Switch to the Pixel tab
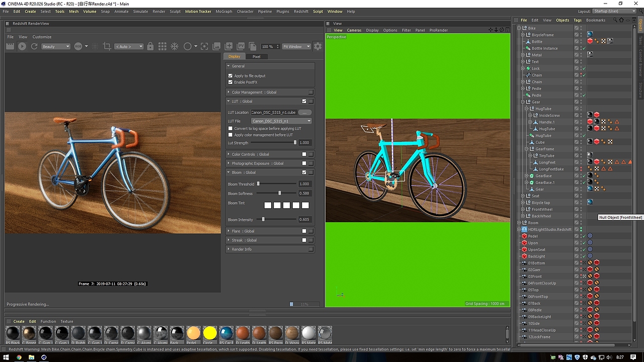Viewport: 644px width, 362px height. pos(256,56)
